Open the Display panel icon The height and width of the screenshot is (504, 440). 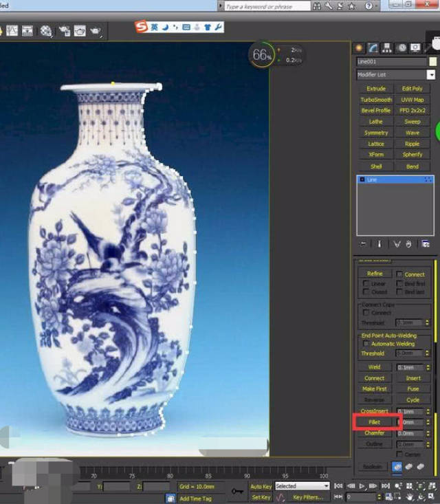415,47
